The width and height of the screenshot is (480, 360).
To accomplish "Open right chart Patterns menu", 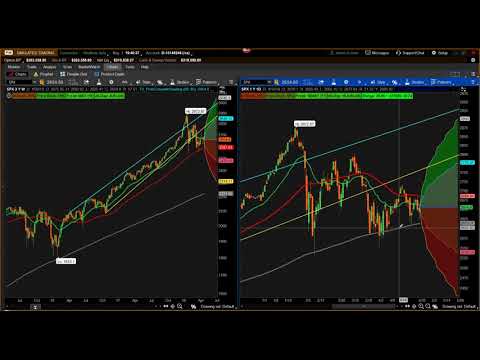I will pos(441,82).
